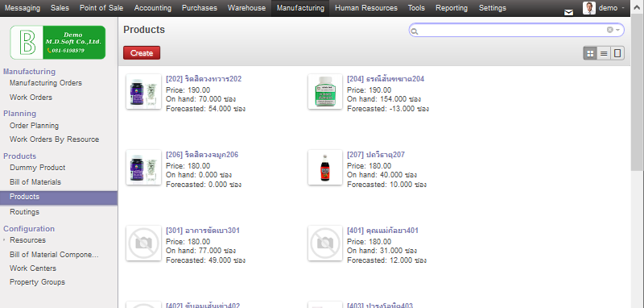Viewport: 644px width, 308px height.
Task: Click Forecasted: -13.000 text on [204]
Action: (x=388, y=109)
